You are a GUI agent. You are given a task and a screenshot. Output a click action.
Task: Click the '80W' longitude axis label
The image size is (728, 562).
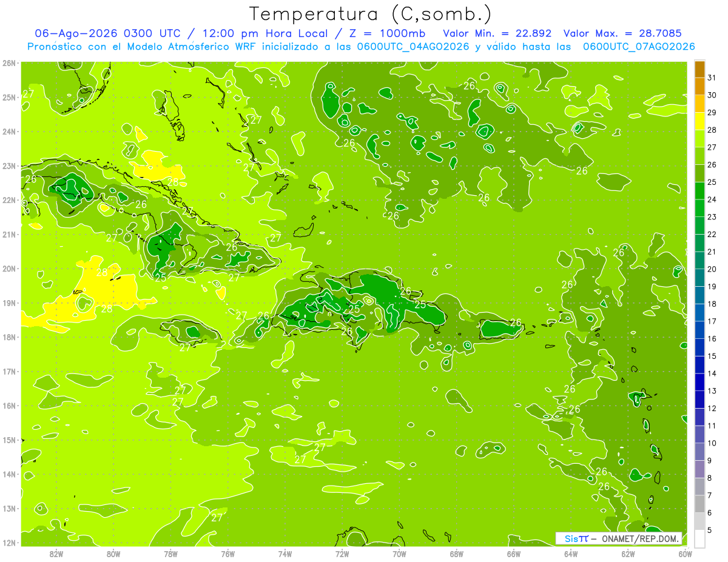pyautogui.click(x=113, y=554)
